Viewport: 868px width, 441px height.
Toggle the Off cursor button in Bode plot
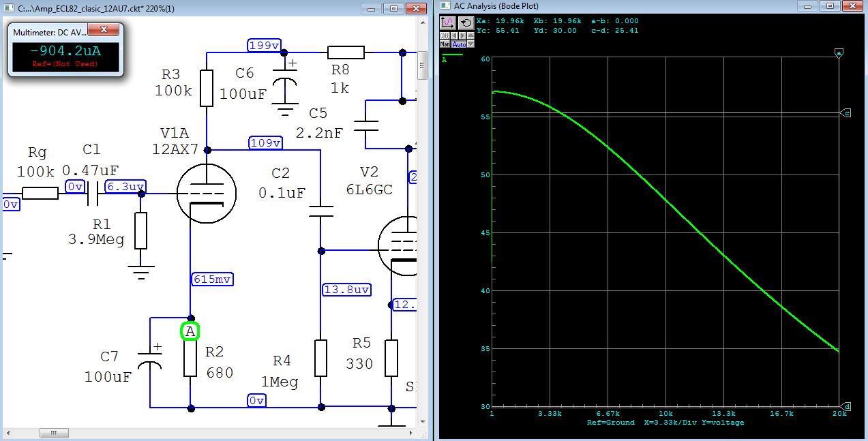pos(445,35)
